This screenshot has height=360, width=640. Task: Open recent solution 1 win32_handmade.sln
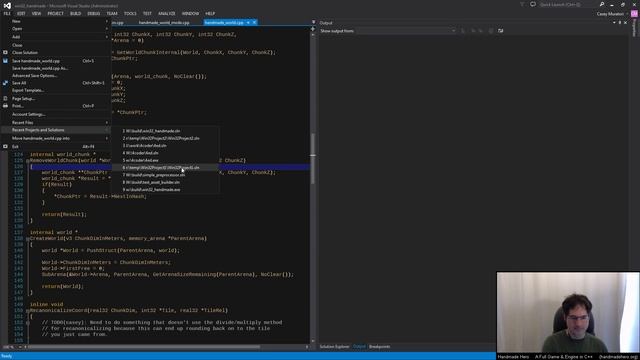(x=165, y=131)
